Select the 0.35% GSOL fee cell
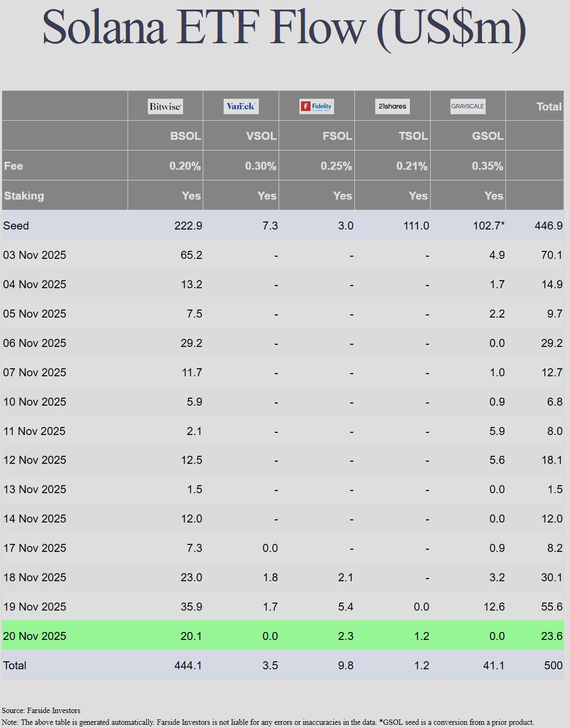 488,166
